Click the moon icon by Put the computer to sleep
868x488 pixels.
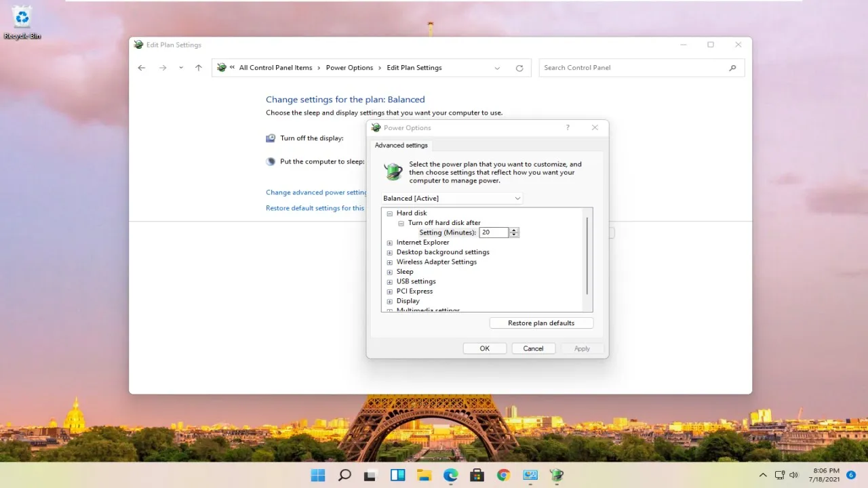[271, 161]
